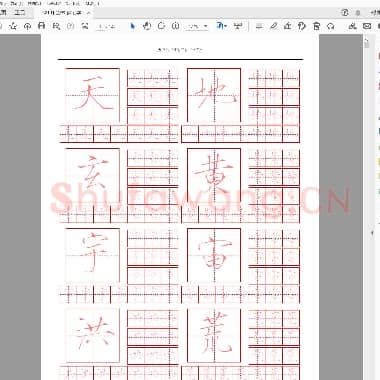The height and width of the screenshot is (380, 380).
Task: Click the large 黄 character on the page
Action: click(214, 173)
